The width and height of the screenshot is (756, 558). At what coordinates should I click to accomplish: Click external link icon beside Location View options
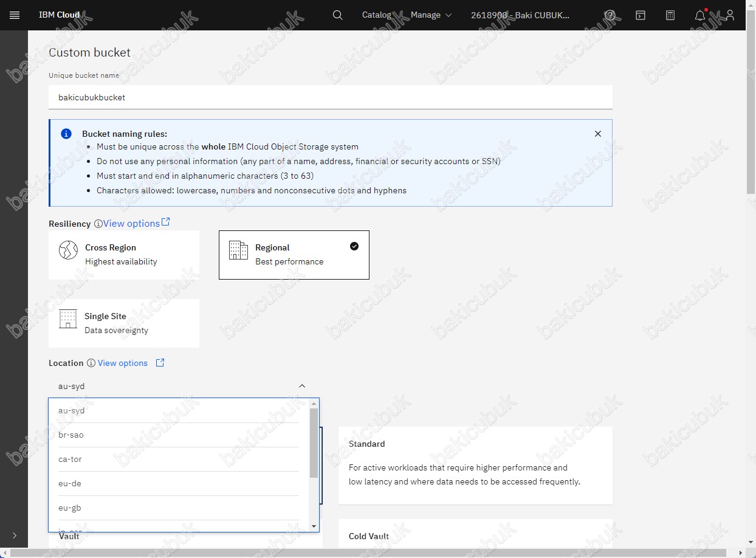160,362
